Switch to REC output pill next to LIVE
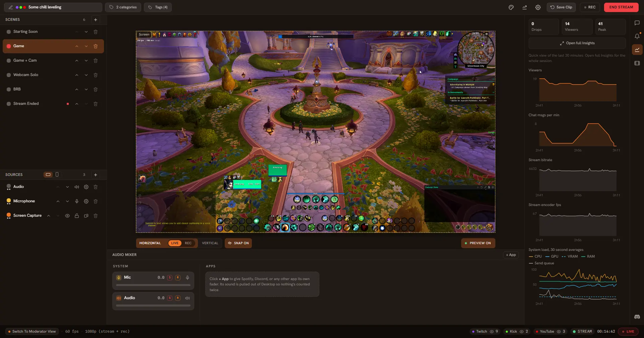 (x=188, y=243)
